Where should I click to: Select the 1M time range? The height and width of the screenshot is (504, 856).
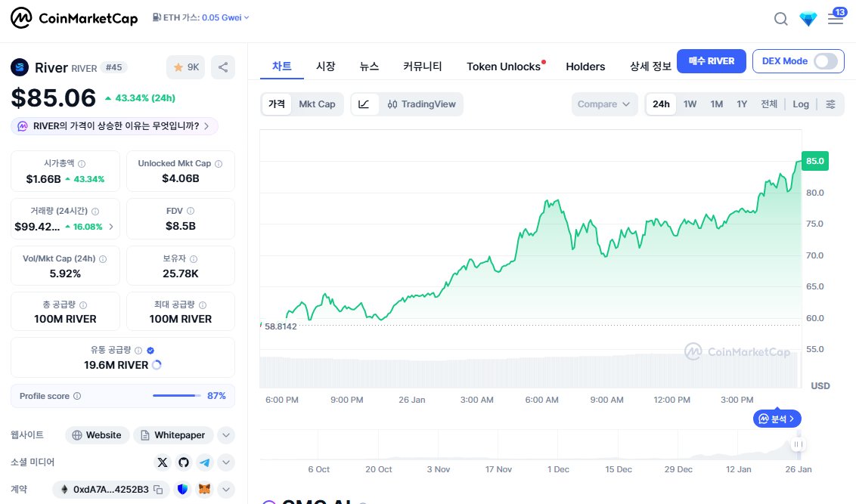tap(717, 104)
